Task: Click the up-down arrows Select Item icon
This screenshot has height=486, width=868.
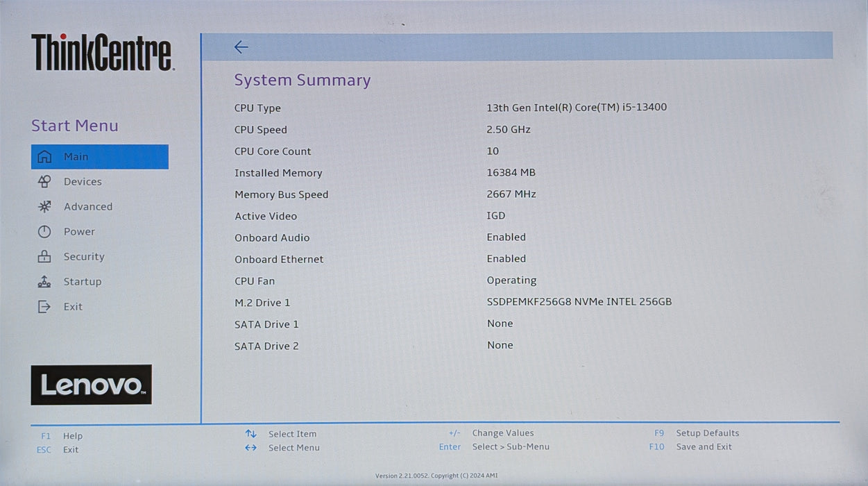Action: click(x=250, y=434)
